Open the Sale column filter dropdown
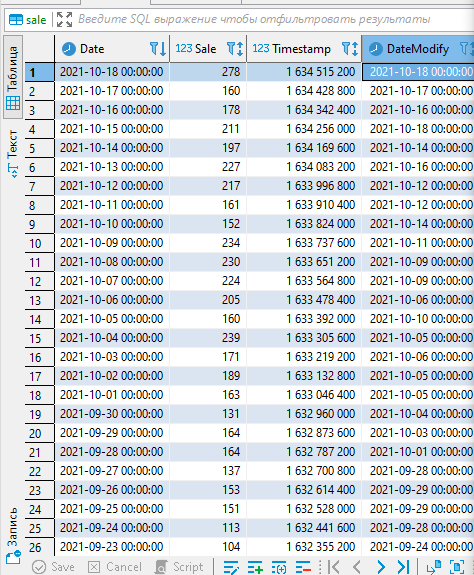The image size is (474, 575). tap(235, 49)
